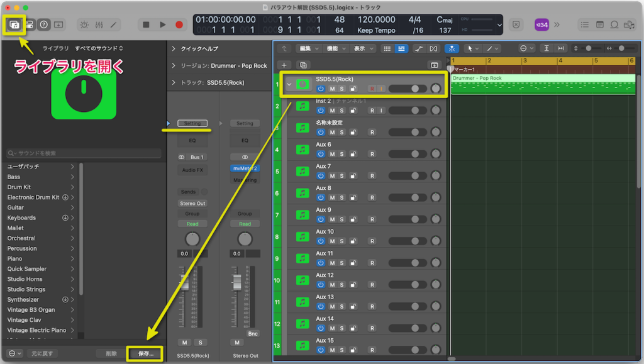Toggle power on the Aux 8 track
Viewport: 644px width, 364px height.
coord(321,197)
